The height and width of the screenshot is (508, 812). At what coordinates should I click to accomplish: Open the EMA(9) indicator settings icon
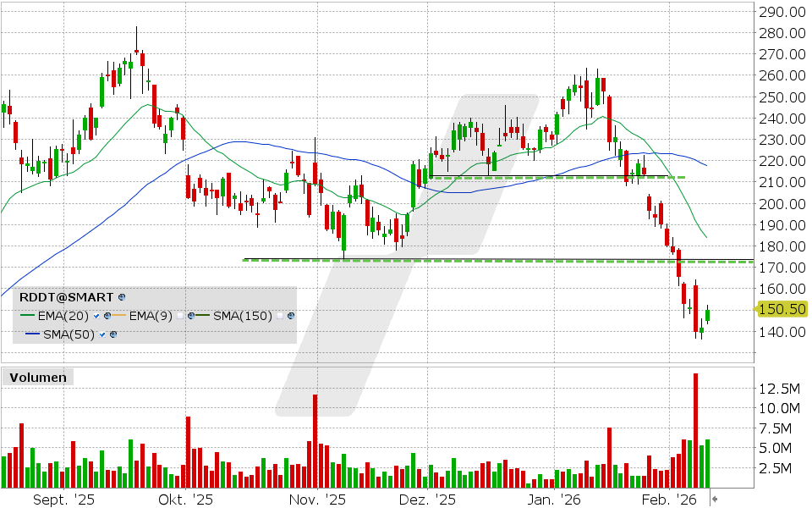190,316
